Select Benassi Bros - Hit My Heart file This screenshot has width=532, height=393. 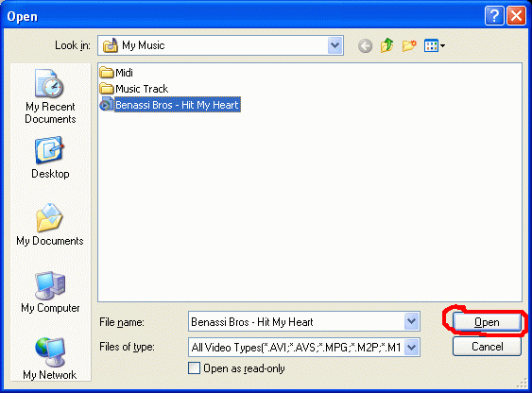coord(170,105)
